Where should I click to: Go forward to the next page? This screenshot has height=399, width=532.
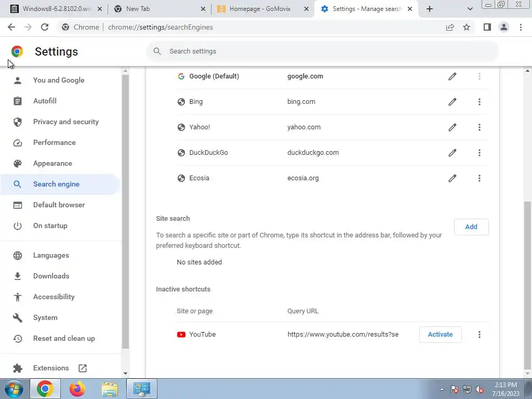[28, 27]
